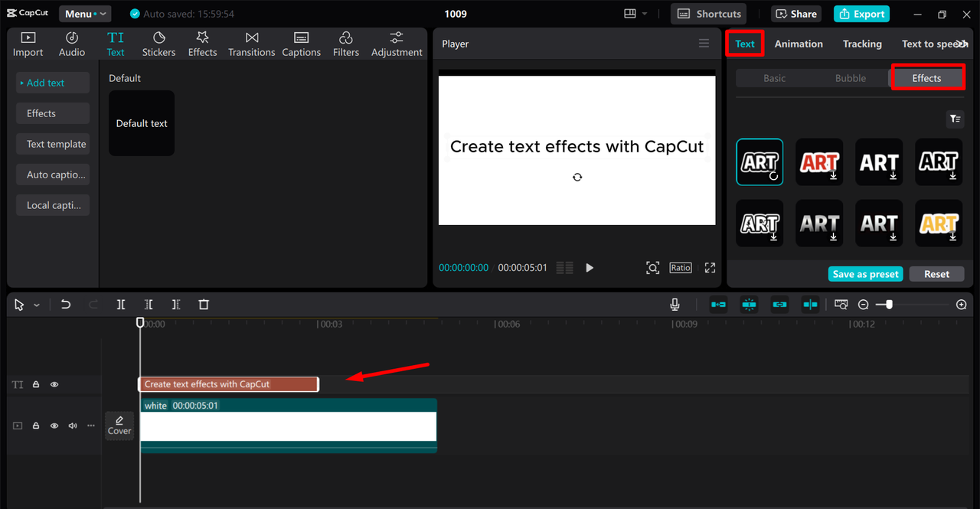Click the zoom-in plus icon on timeline
Viewport: 980px width, 509px height.
point(962,305)
